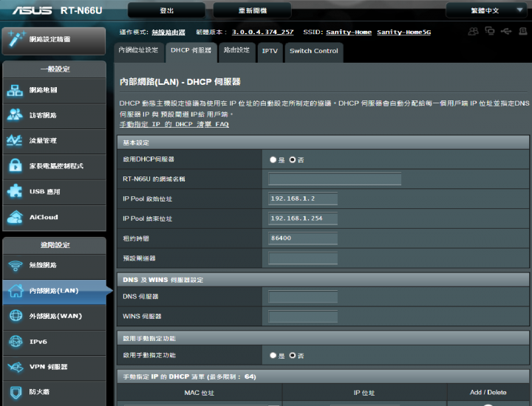Open 無線網路 wireless Wi-Fi icon

(x=16, y=265)
